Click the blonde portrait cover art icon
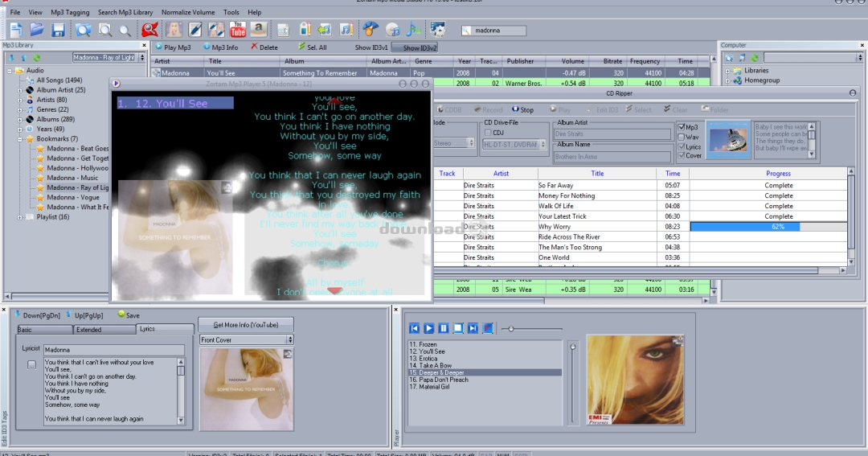The height and width of the screenshot is (456, 868). 175,30
